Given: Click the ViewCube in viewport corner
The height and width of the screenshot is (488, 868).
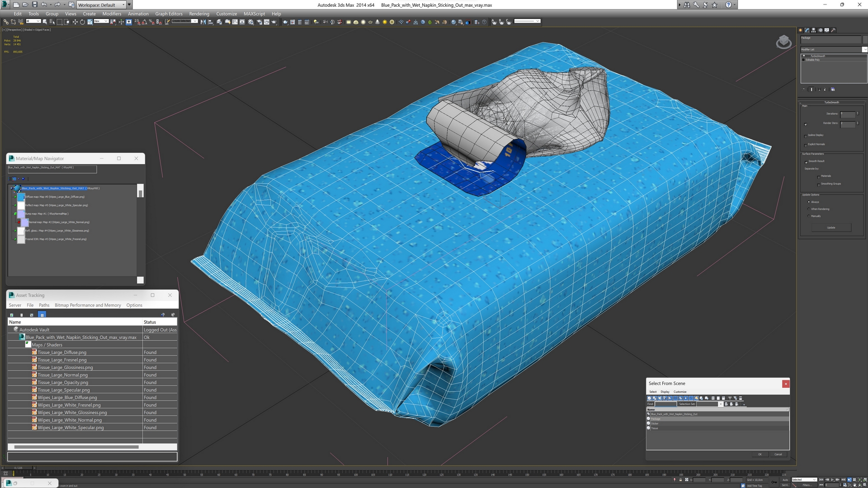Looking at the screenshot, I should pos(783,42).
